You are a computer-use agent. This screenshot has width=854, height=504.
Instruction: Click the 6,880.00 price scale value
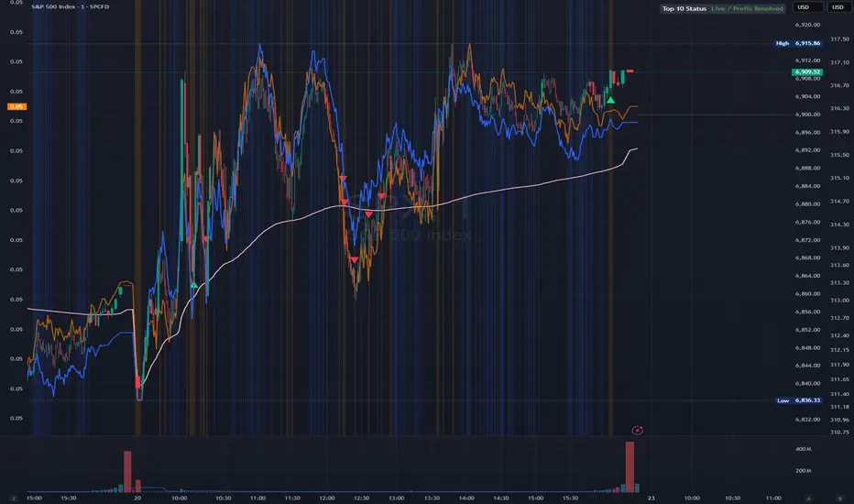coord(807,204)
